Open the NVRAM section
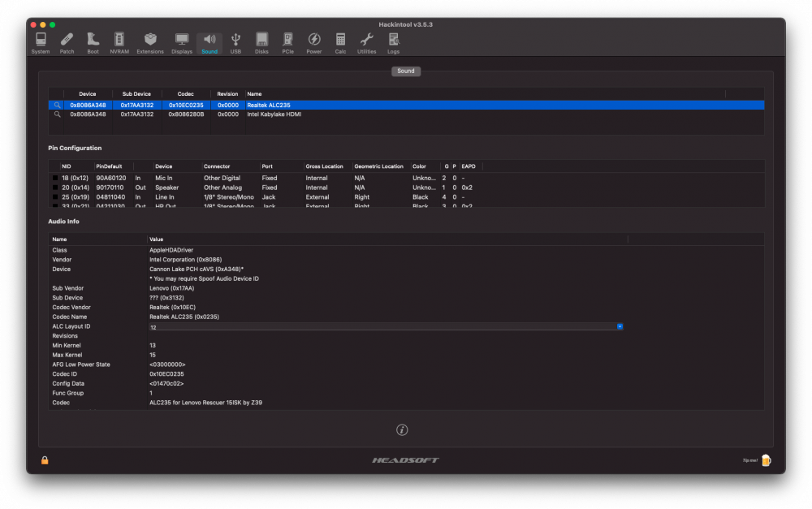The height and width of the screenshot is (509, 812). [x=119, y=44]
